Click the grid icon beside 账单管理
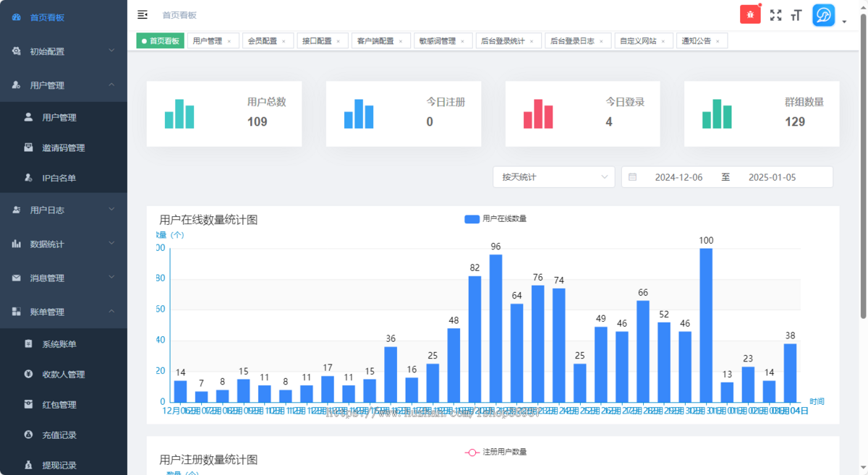The width and height of the screenshot is (868, 475). coord(16,312)
